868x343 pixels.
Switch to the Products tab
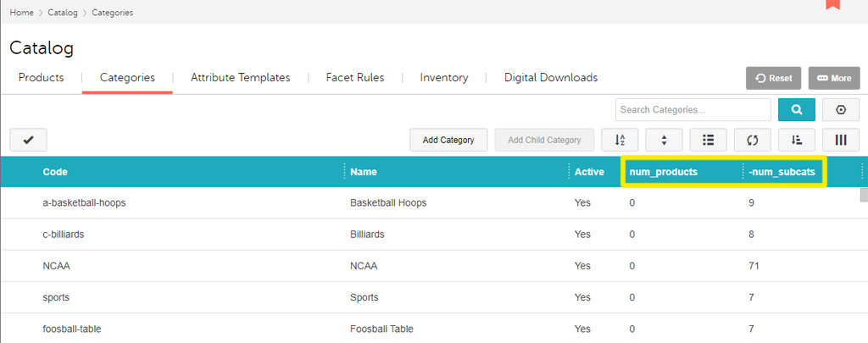point(41,78)
